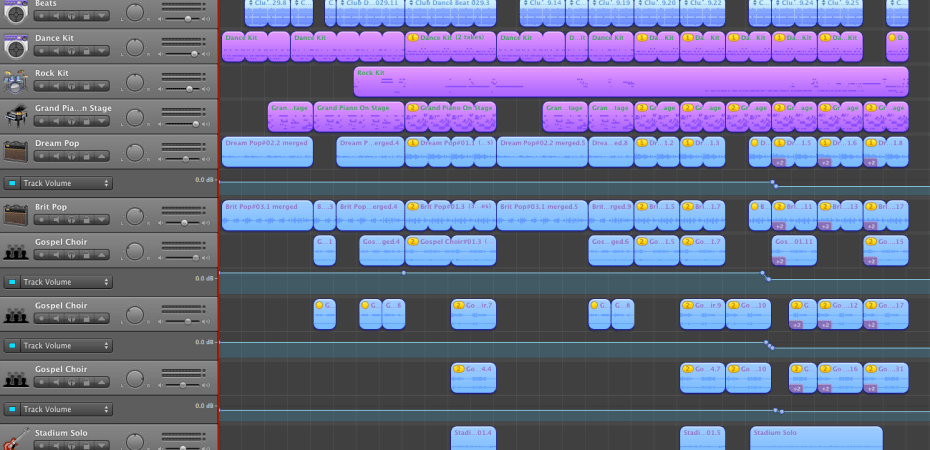Solo the Brit Pop track with headphones button
Image resolution: width=930 pixels, height=450 pixels.
pos(70,221)
